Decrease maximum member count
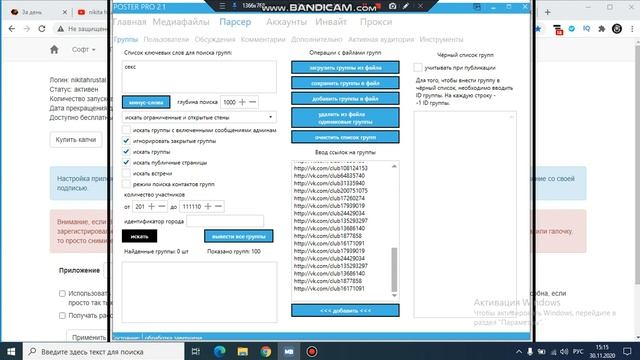 [218, 207]
